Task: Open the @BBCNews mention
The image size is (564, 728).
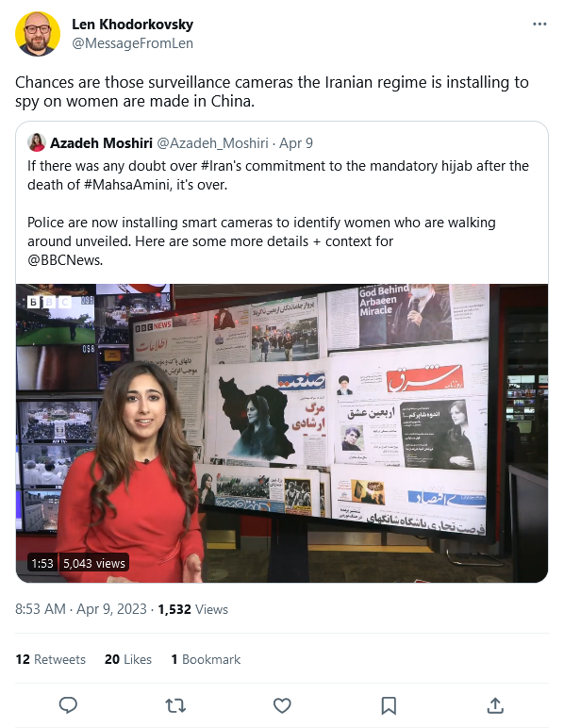Action: pos(64,260)
